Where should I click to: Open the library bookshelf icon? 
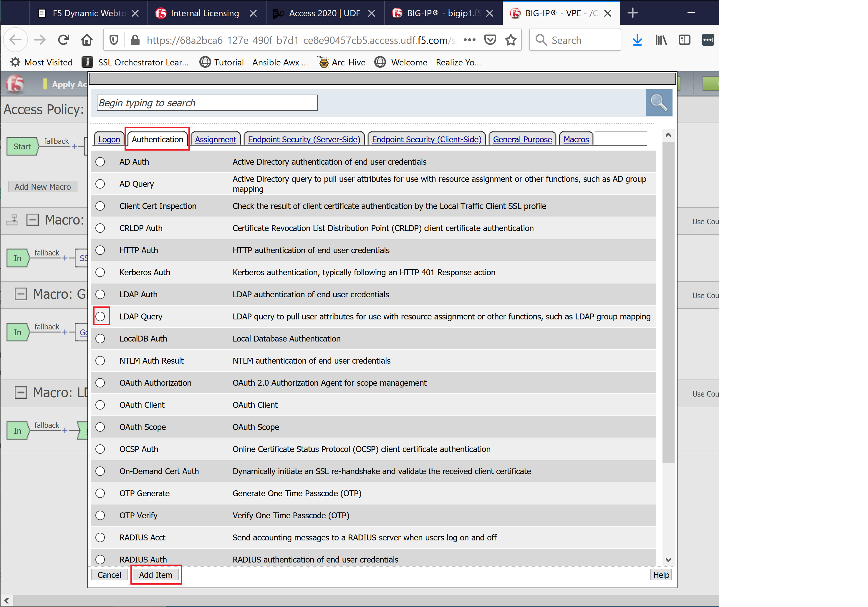(x=661, y=40)
